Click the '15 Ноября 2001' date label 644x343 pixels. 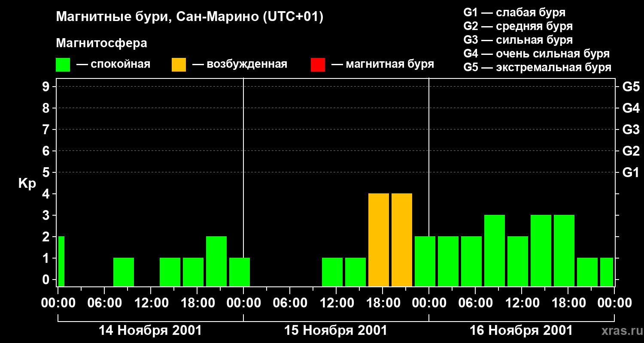tap(336, 330)
